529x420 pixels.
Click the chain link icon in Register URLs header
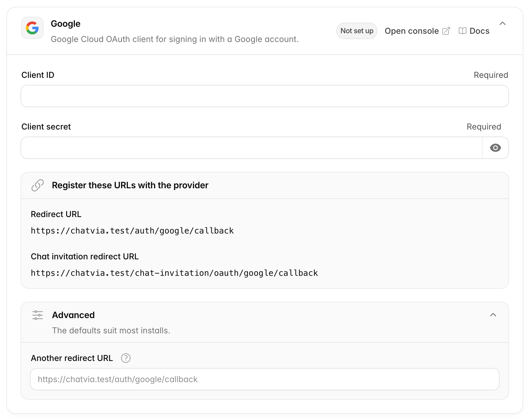[x=38, y=185]
